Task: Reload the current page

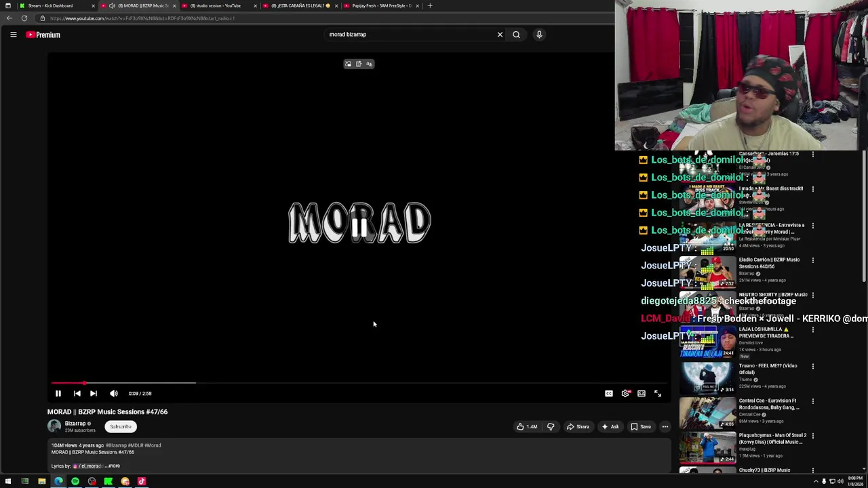Action: click(x=24, y=18)
